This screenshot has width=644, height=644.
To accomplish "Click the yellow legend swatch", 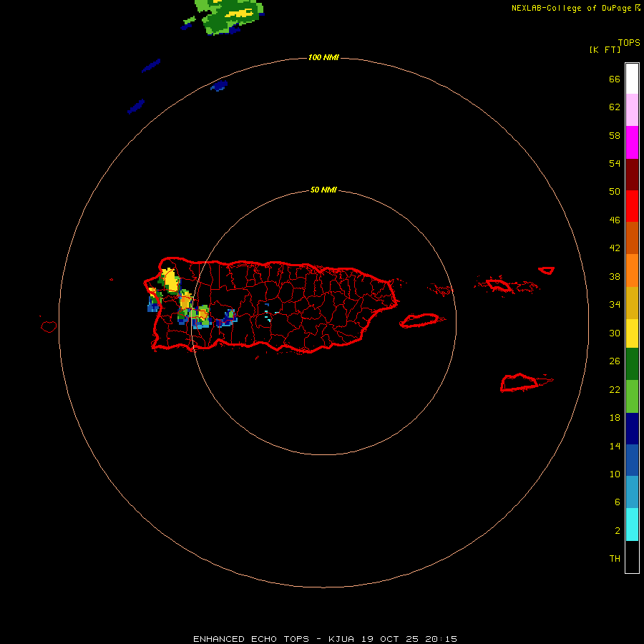I will click(x=632, y=333).
